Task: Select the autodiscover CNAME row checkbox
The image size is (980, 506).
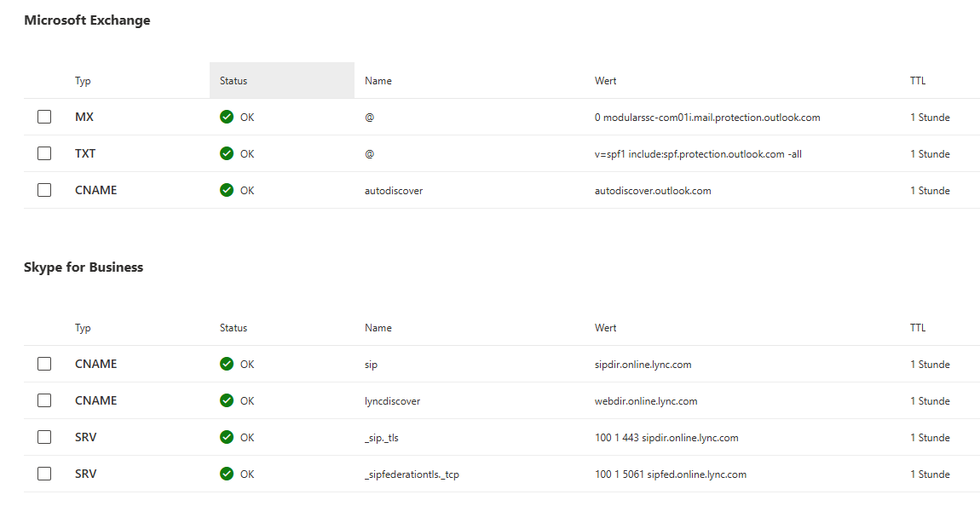Action: tap(43, 190)
